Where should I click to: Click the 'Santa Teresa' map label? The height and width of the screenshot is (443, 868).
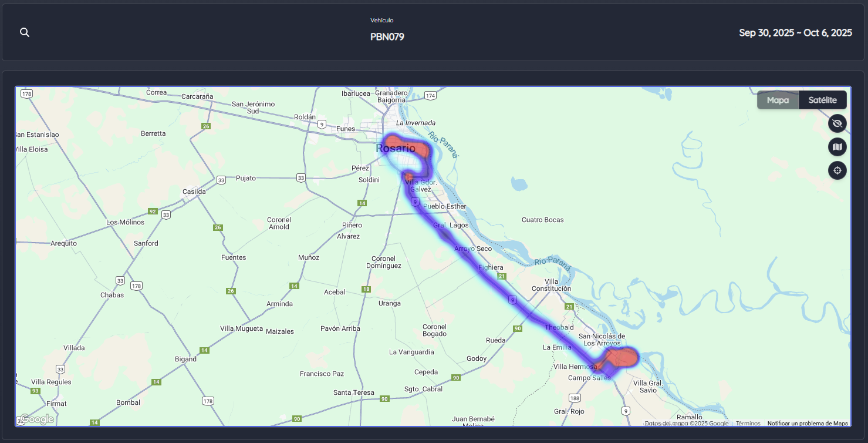[x=354, y=392]
